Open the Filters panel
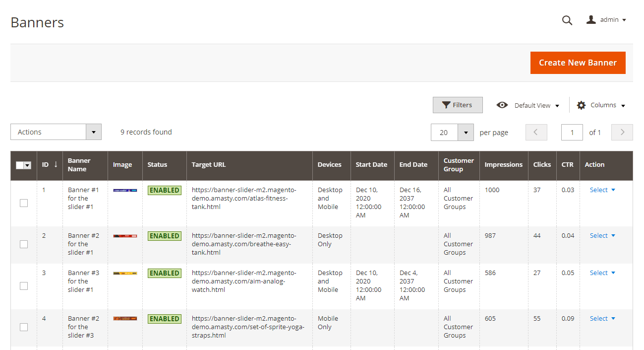Image resolution: width=644 pixels, height=350 pixels. click(457, 105)
